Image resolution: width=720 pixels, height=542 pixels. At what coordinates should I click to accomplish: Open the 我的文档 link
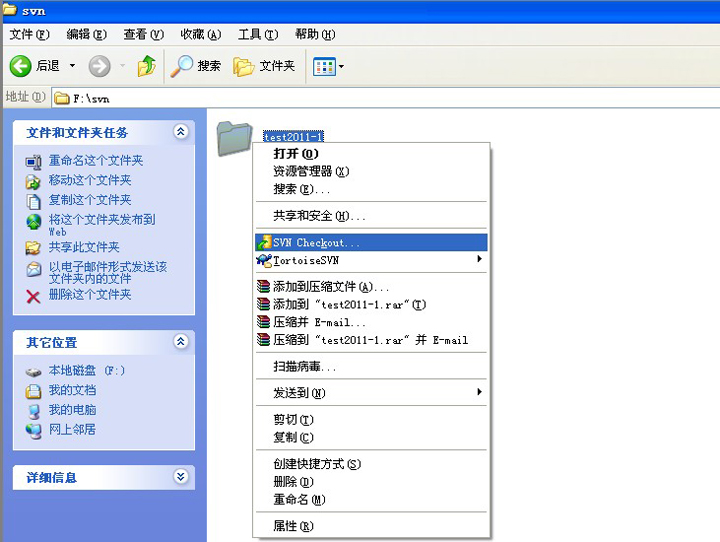(73, 390)
